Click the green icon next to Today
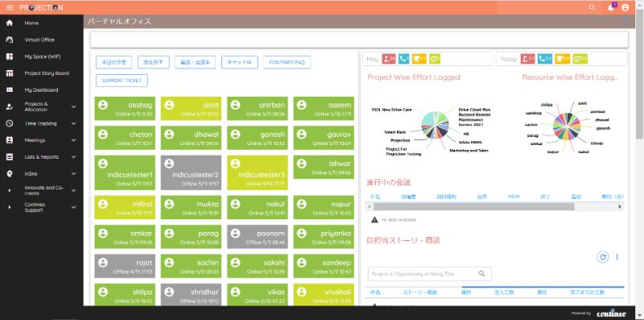 point(580,59)
